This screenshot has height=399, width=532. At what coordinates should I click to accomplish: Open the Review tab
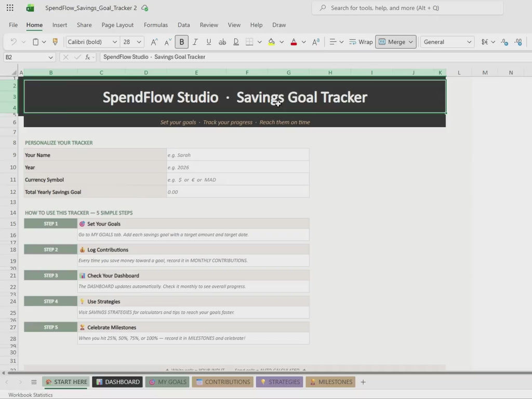tap(209, 25)
